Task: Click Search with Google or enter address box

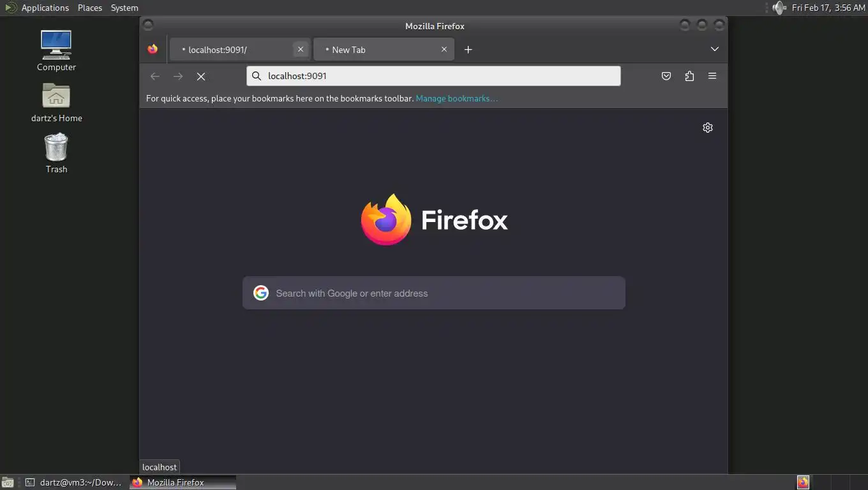Action: click(434, 293)
